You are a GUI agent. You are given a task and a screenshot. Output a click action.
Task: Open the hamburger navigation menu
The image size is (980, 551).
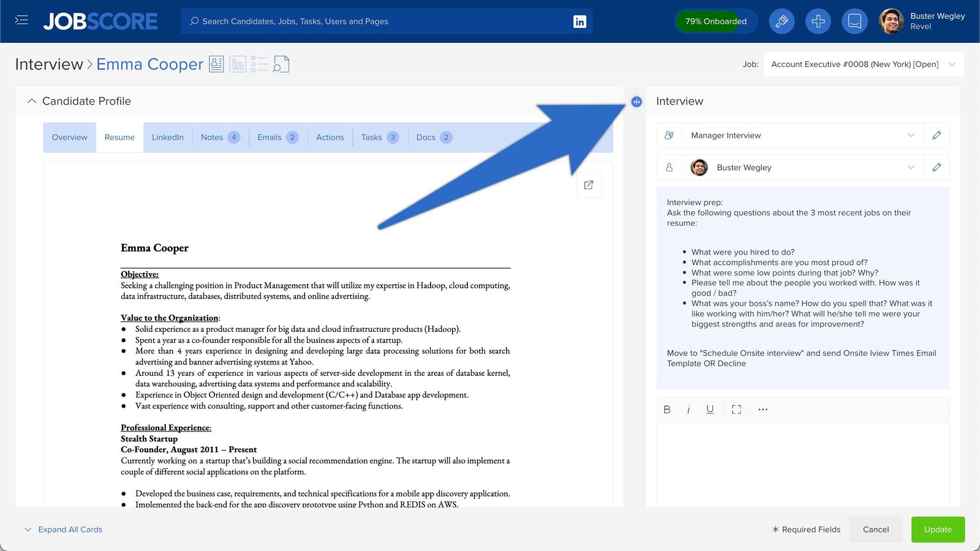[21, 20]
